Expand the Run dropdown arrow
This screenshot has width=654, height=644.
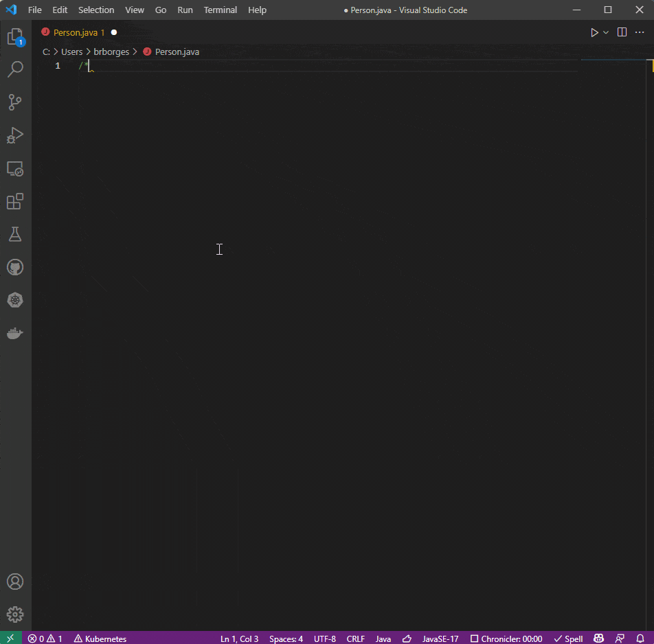coord(606,32)
